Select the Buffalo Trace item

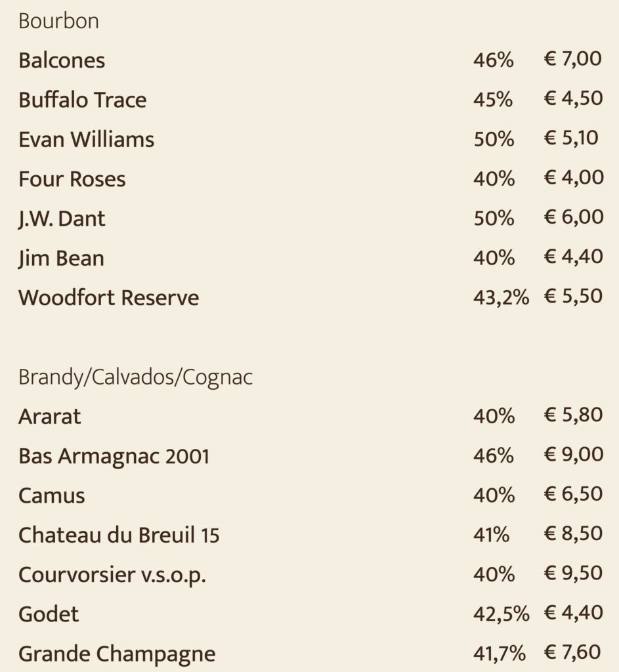tap(83, 100)
